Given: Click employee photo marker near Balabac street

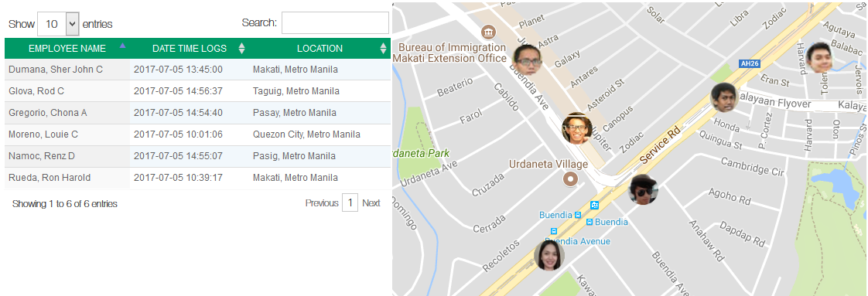Looking at the screenshot, I should [819, 57].
